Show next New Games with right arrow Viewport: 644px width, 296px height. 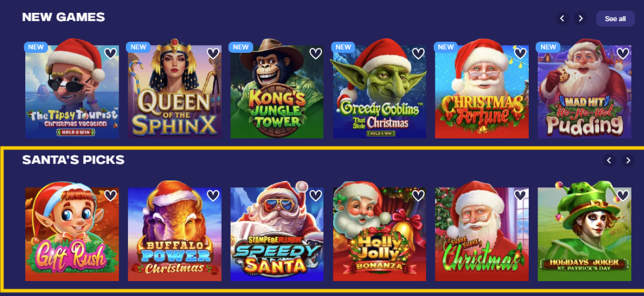tap(580, 18)
